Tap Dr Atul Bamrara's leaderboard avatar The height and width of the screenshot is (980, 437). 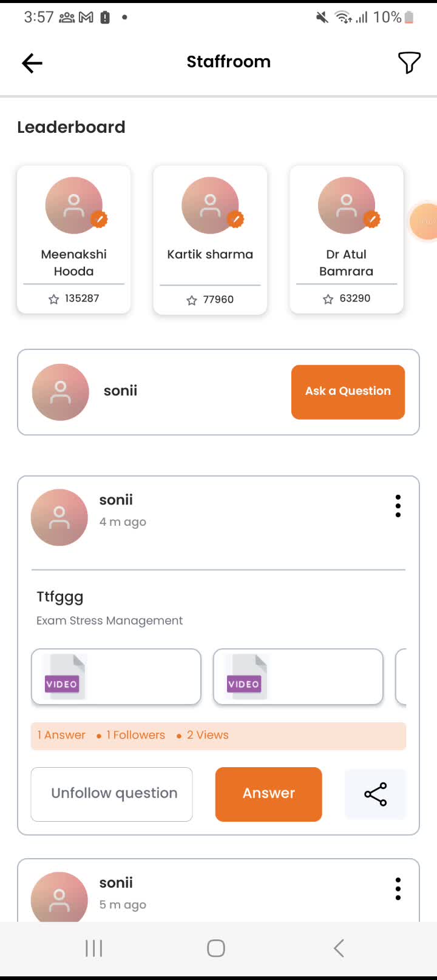click(x=347, y=206)
